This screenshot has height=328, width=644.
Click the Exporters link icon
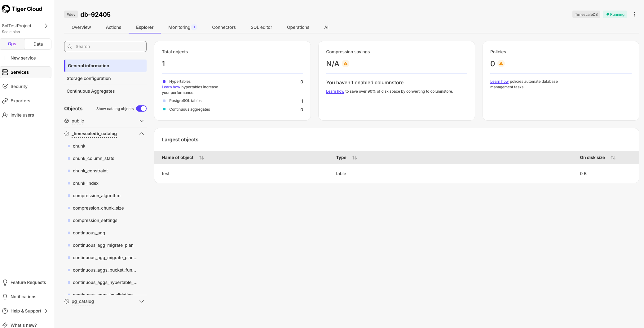(x=5, y=101)
